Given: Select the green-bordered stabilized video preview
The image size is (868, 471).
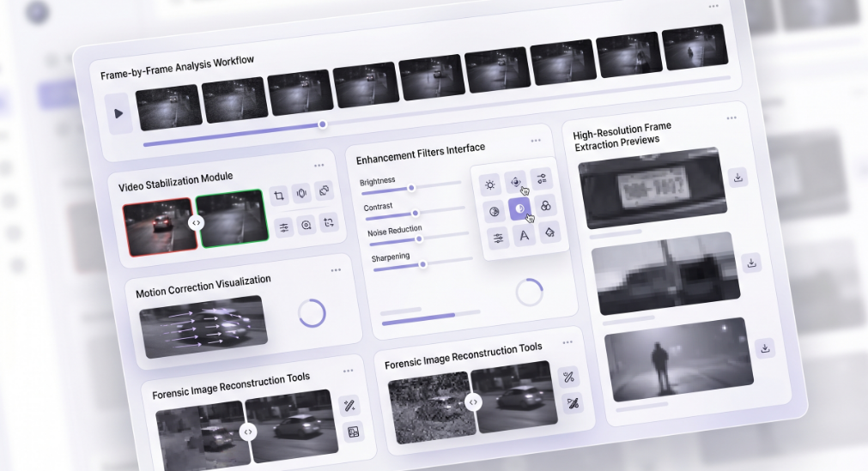Looking at the screenshot, I should (233, 218).
